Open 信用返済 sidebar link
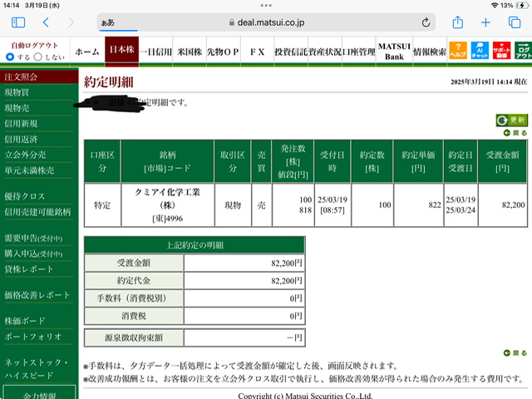The image size is (532, 399). (x=21, y=139)
